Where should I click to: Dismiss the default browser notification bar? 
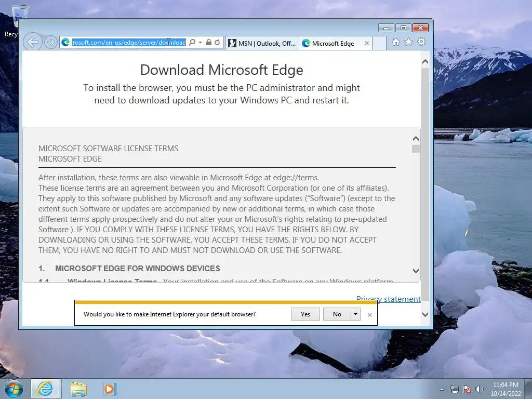(370, 315)
